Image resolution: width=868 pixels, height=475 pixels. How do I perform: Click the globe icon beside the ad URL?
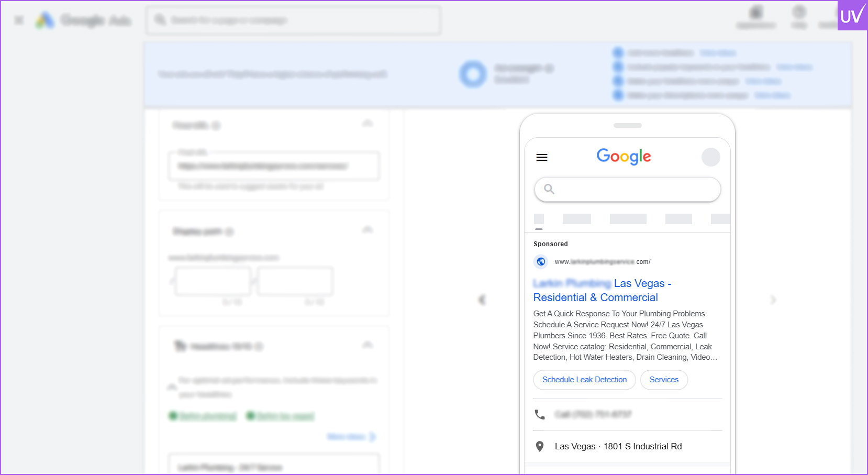point(541,261)
